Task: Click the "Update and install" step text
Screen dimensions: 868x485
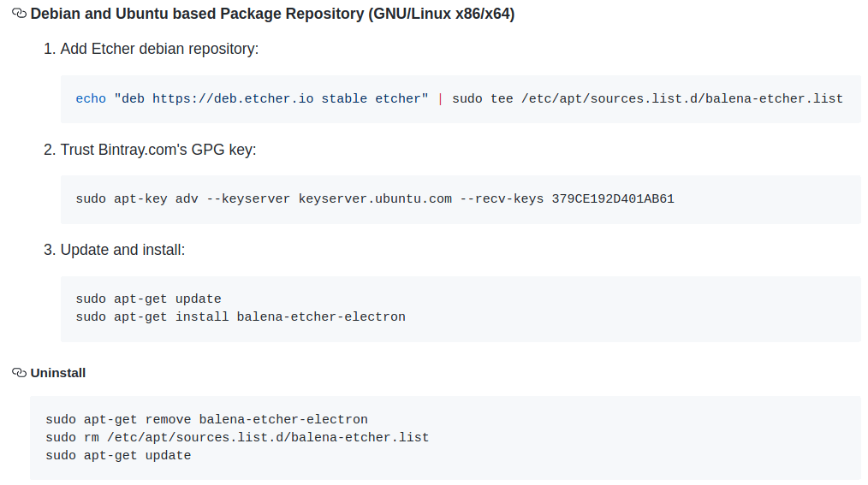Action: (122, 250)
